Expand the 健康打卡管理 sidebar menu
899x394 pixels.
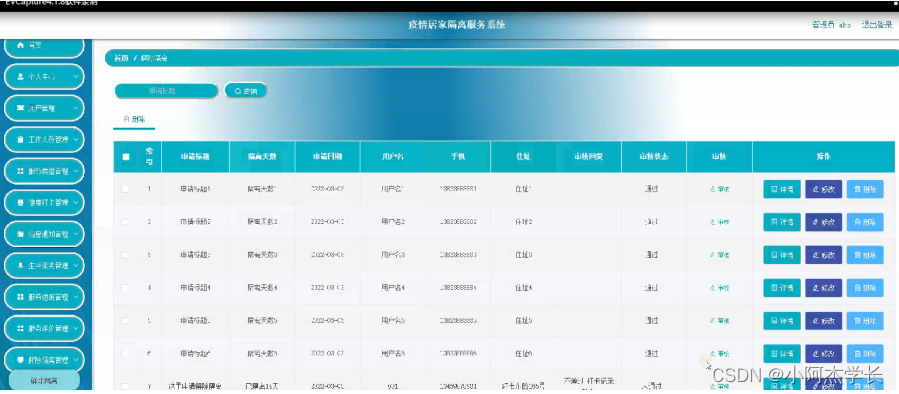click(x=44, y=202)
